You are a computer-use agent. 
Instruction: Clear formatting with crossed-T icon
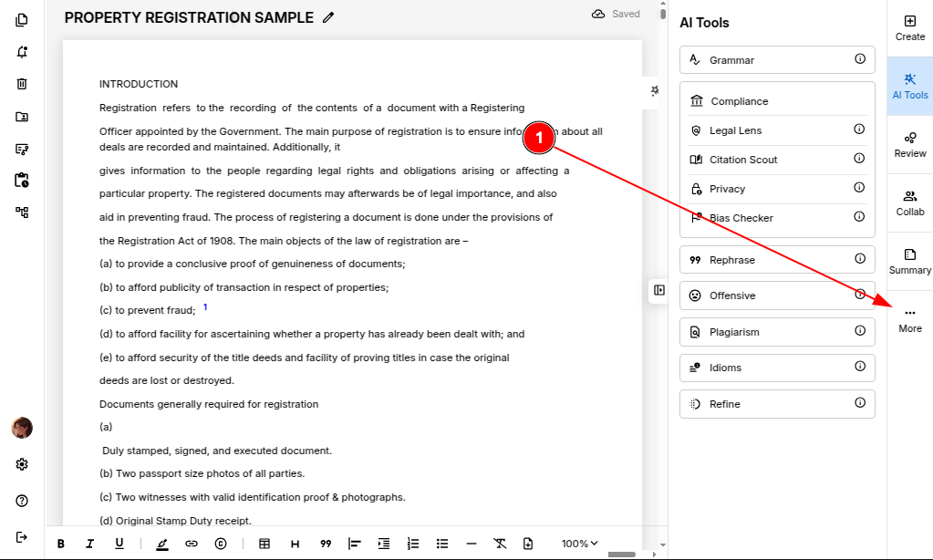[x=500, y=544]
